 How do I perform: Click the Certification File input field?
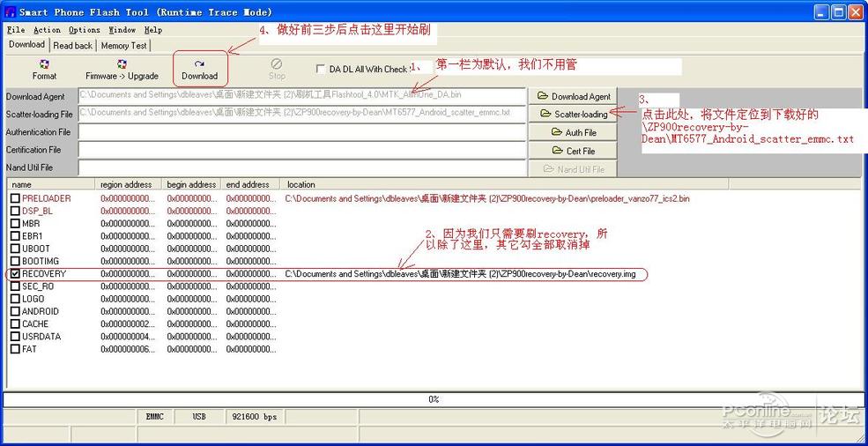point(301,150)
